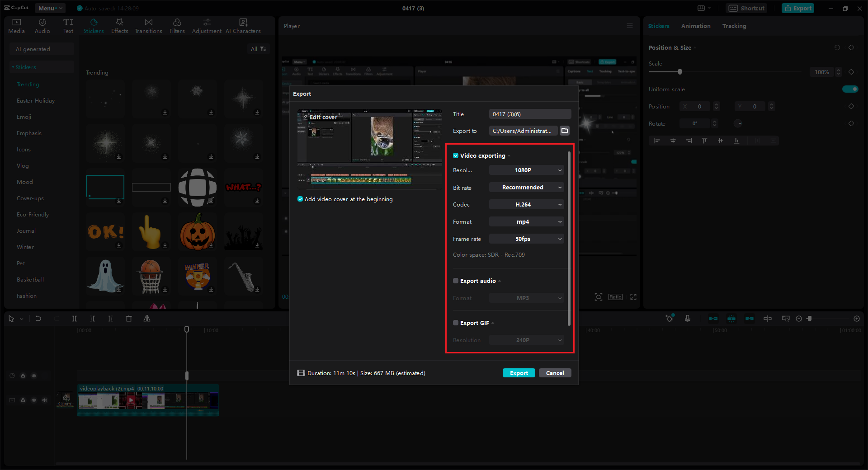Image resolution: width=868 pixels, height=470 pixels.
Task: Select the Split tool in the timeline toolbar
Action: coord(75,319)
